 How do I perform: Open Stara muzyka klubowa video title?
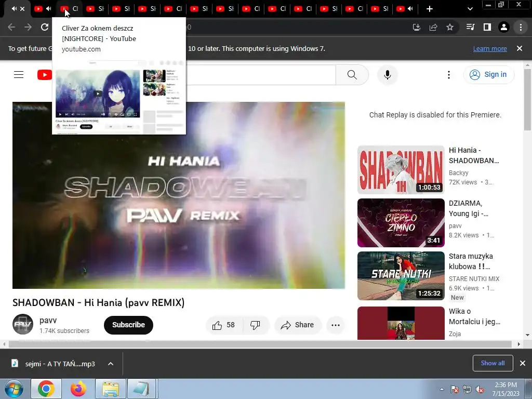pyautogui.click(x=471, y=261)
